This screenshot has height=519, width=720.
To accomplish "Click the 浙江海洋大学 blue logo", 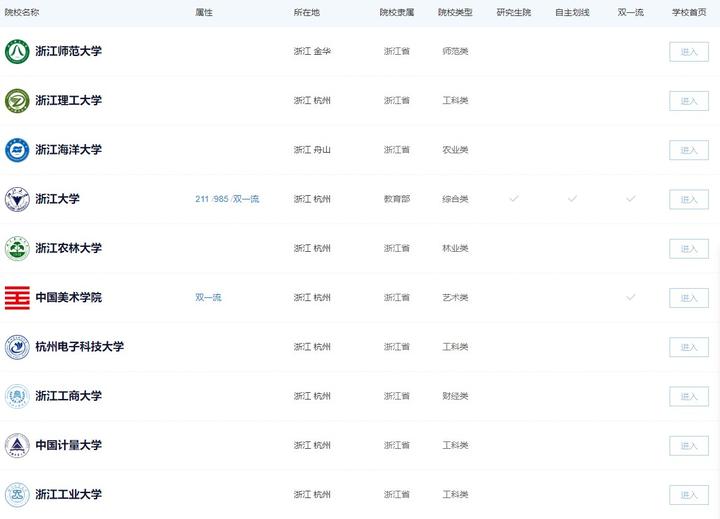I will coord(17,150).
